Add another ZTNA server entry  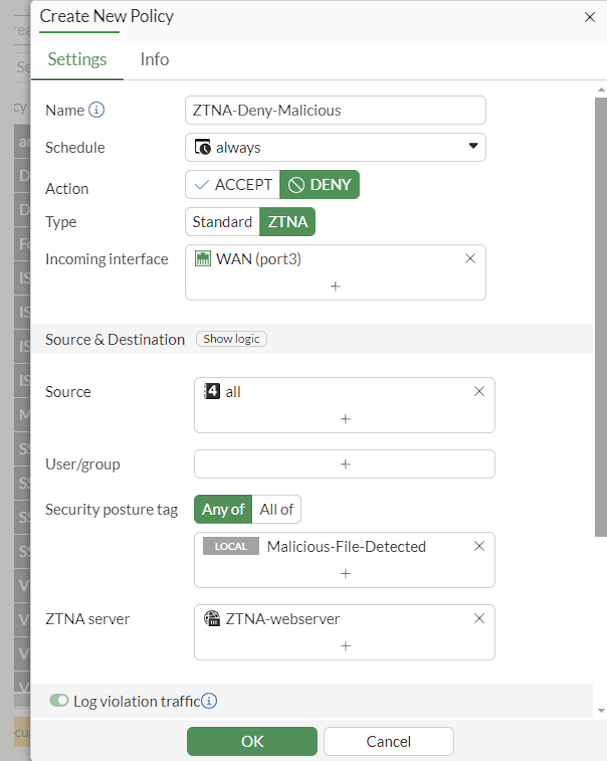click(345, 646)
